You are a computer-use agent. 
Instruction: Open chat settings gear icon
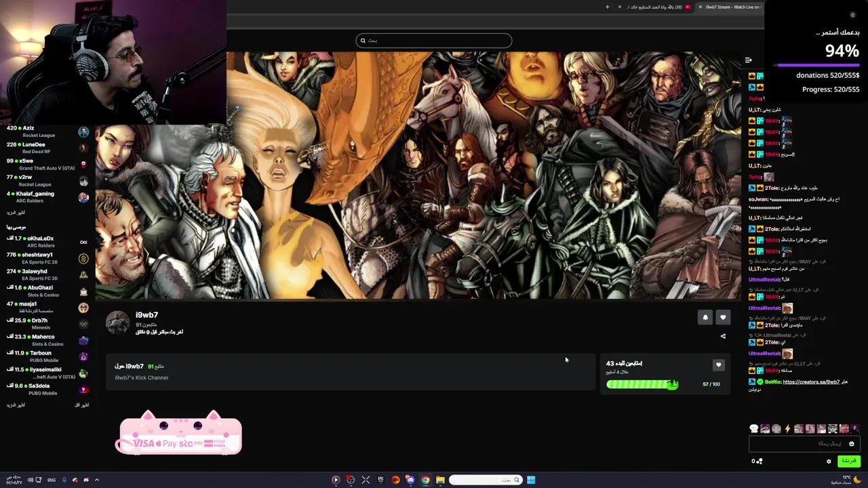[829, 462]
